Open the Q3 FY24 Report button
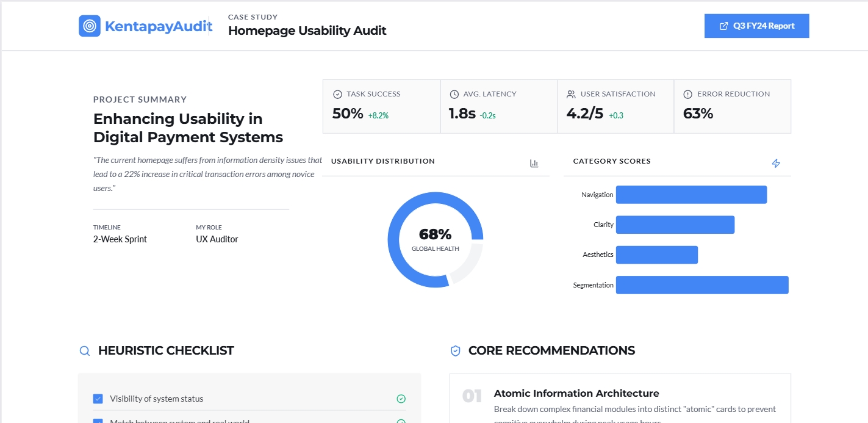Image resolution: width=868 pixels, height=423 pixels. click(x=756, y=26)
